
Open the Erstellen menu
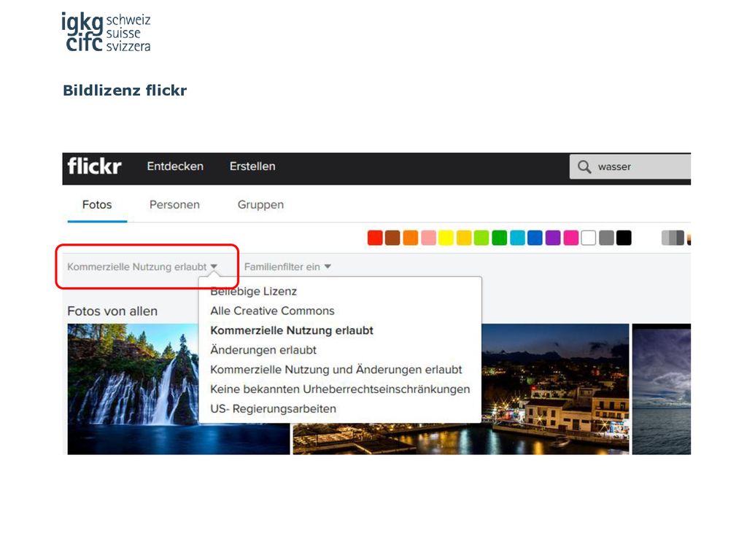[252, 166]
